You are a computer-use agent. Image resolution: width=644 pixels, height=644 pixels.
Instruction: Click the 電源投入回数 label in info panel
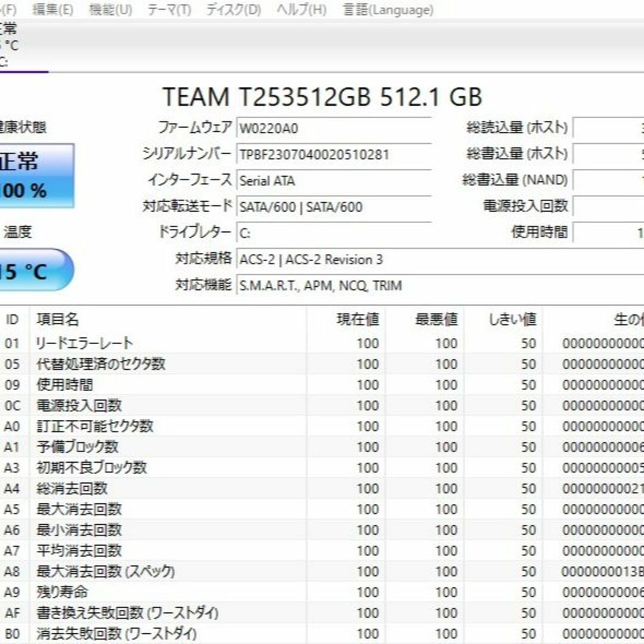(x=525, y=206)
